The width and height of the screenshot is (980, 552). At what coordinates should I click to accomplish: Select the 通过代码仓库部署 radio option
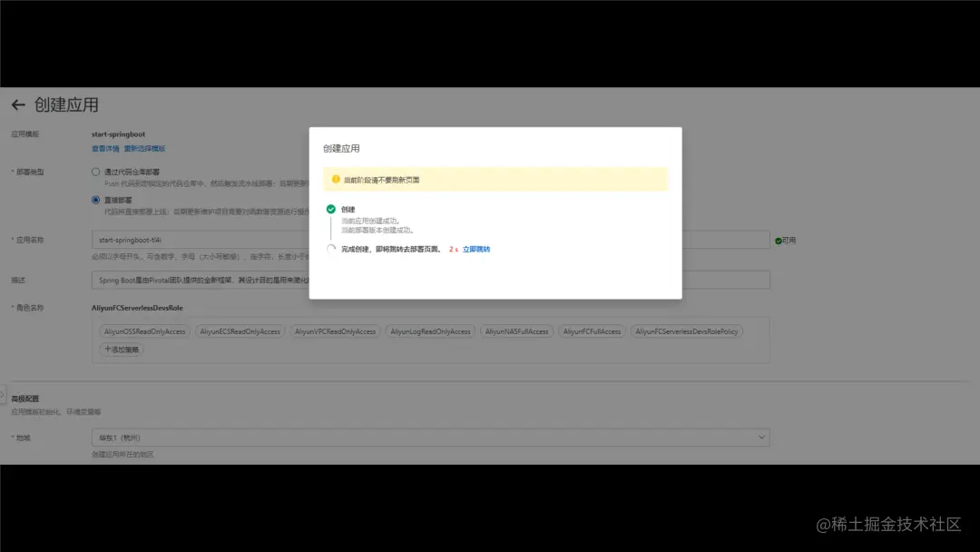(x=95, y=172)
